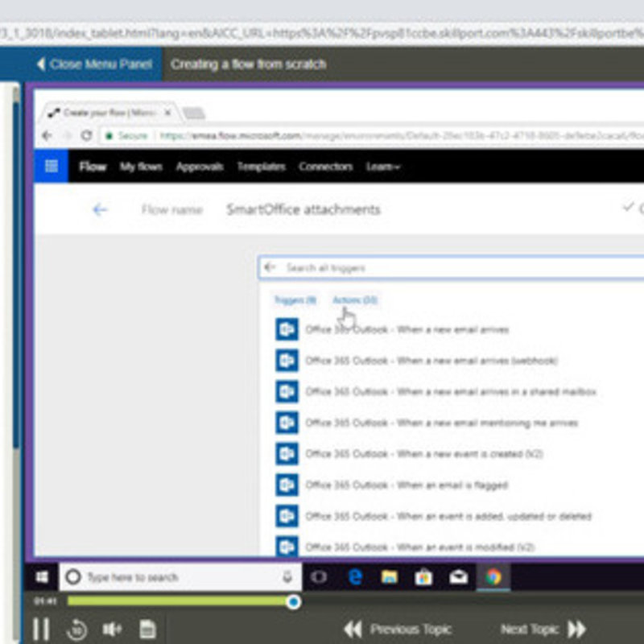Screen dimensions: 644x644
Task: Click the browser back arrow
Action: click(47, 135)
